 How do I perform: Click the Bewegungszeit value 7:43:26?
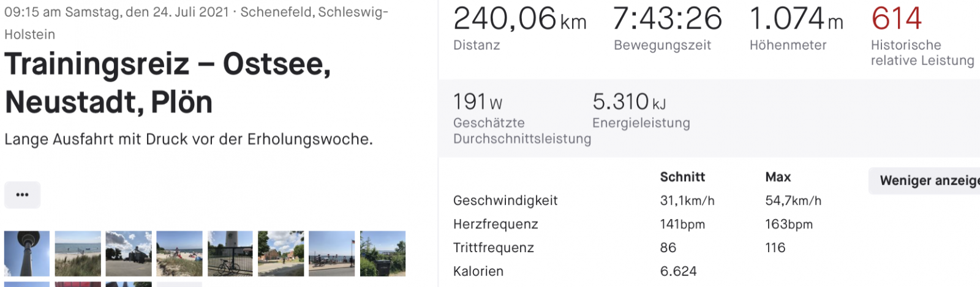(x=667, y=19)
